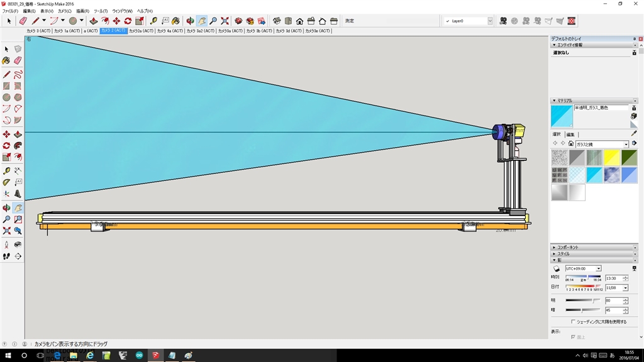Click the material browser back arrow

pyautogui.click(x=555, y=144)
